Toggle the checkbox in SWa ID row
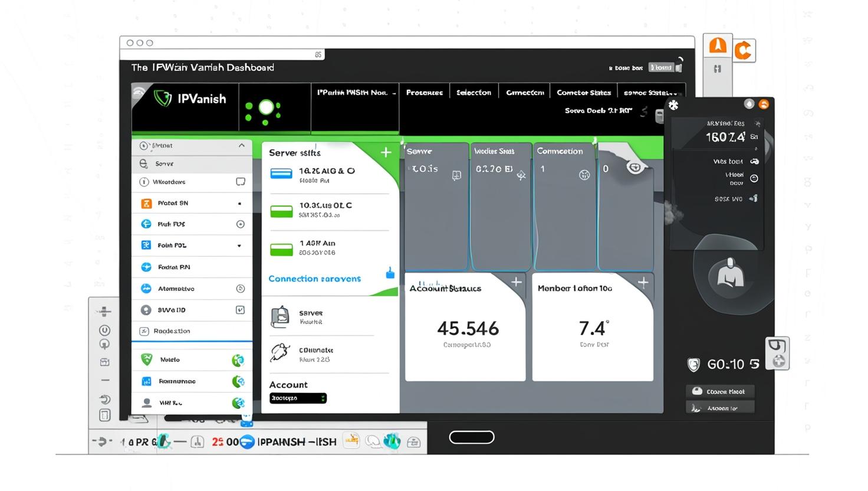Screen dimensions: 868x491 click(x=240, y=310)
